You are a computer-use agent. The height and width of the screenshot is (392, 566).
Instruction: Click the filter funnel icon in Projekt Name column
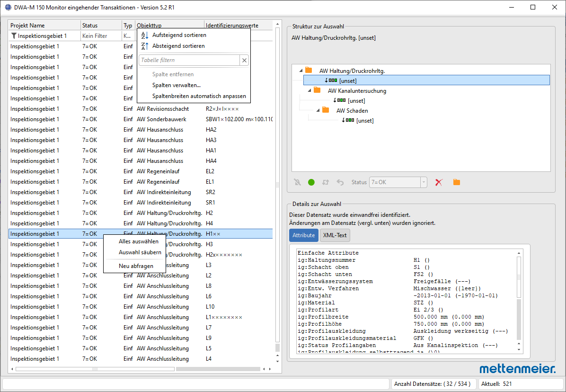pos(14,36)
